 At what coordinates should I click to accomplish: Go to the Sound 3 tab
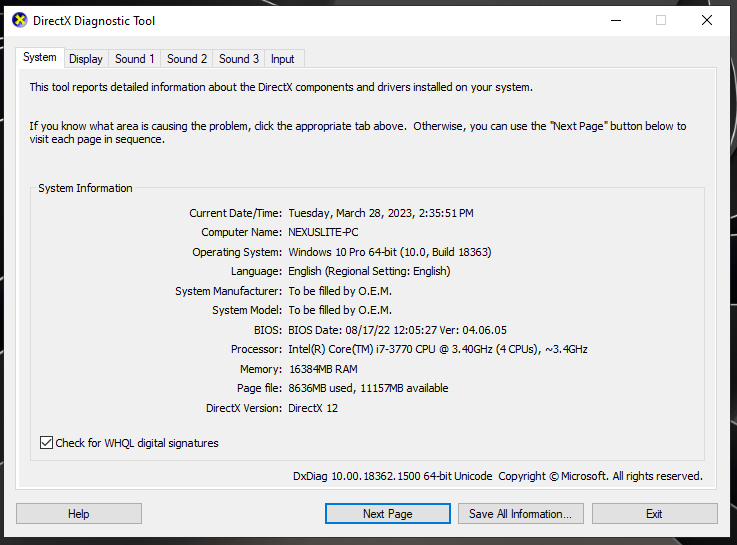pyautogui.click(x=239, y=59)
